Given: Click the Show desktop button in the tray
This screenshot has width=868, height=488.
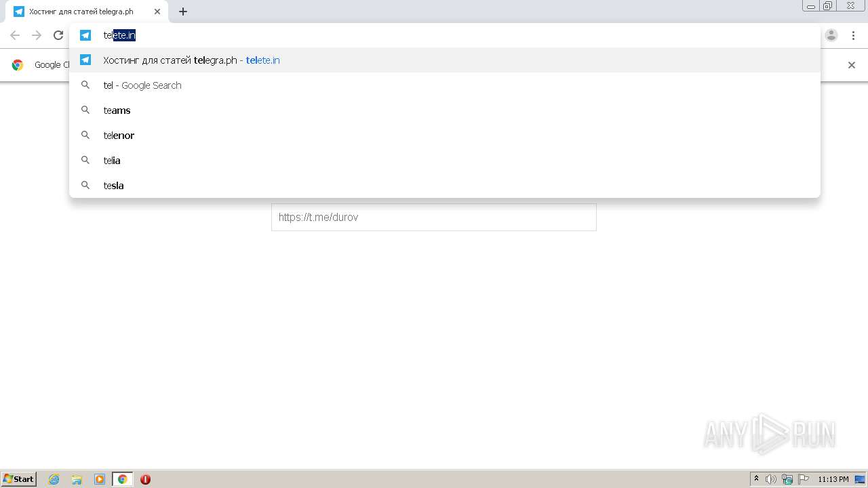Looking at the screenshot, I should (860, 479).
